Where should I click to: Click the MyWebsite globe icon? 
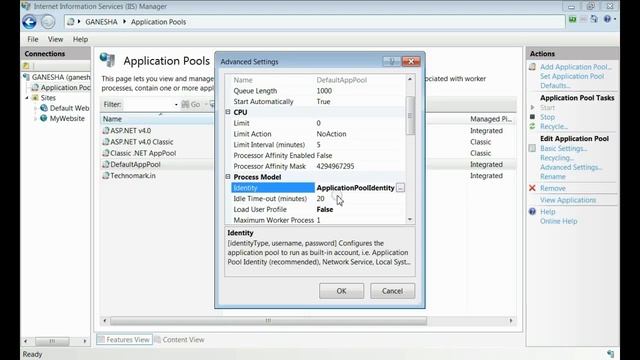tap(44, 118)
